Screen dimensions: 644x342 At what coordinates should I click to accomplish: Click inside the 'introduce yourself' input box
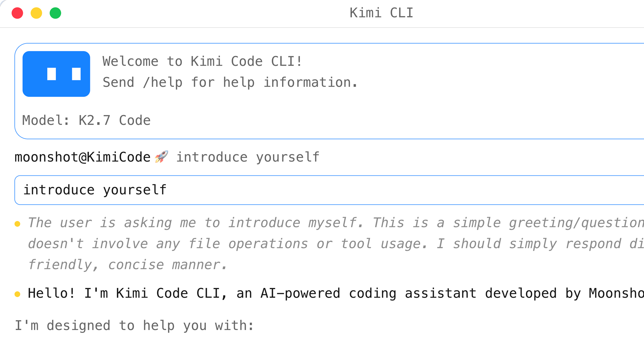click(329, 190)
